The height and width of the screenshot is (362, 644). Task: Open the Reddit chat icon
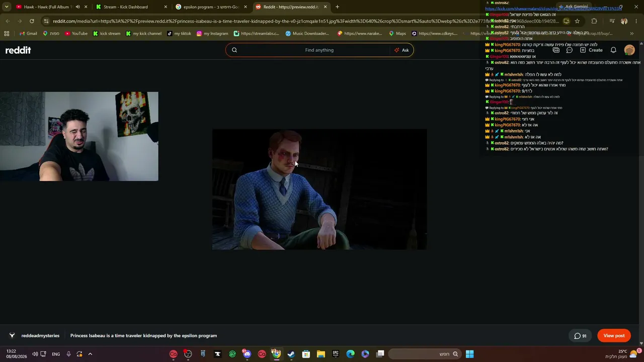tap(570, 50)
